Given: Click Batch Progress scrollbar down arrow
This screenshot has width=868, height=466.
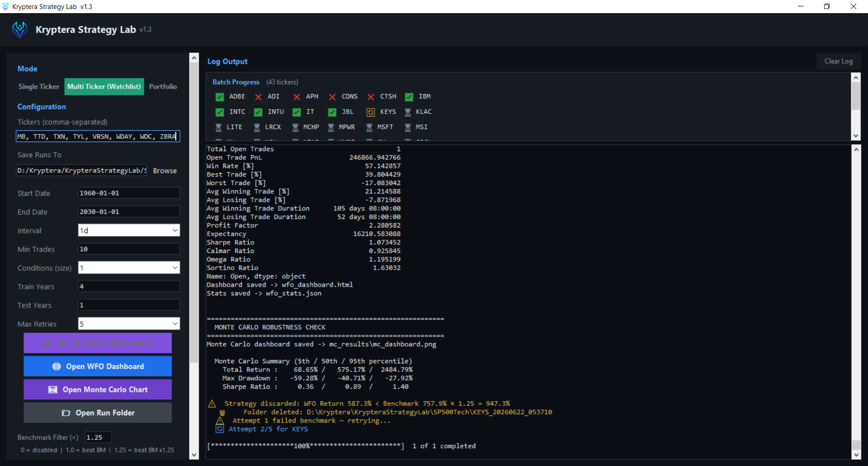Looking at the screenshot, I should (855, 136).
